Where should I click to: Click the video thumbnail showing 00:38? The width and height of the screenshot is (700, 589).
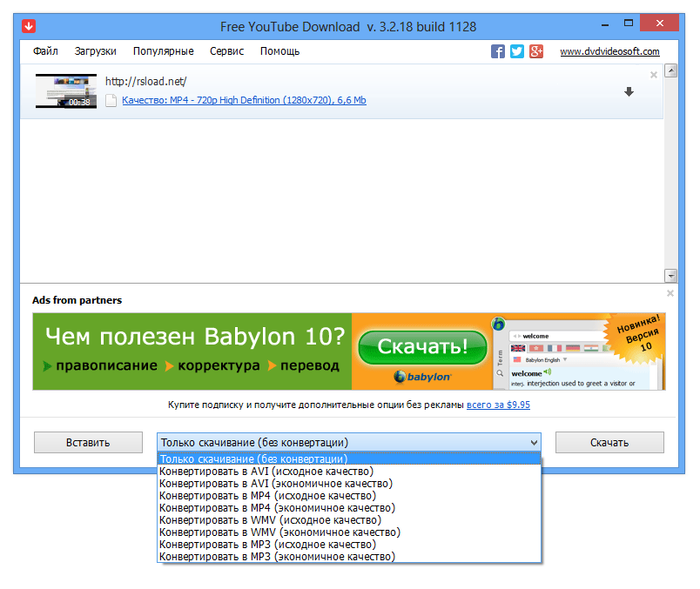[66, 91]
